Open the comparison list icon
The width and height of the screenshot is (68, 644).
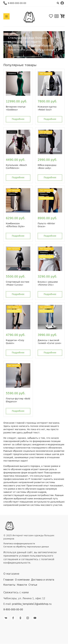tap(57, 16)
